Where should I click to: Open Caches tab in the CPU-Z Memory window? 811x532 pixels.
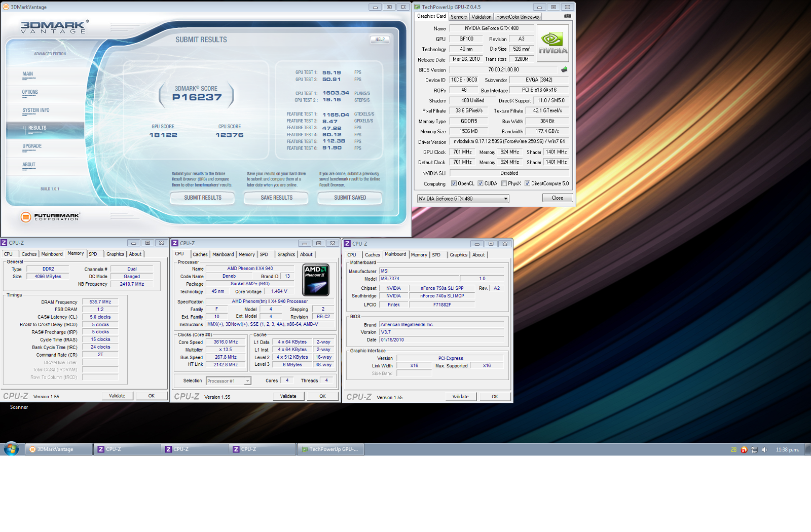(29, 254)
